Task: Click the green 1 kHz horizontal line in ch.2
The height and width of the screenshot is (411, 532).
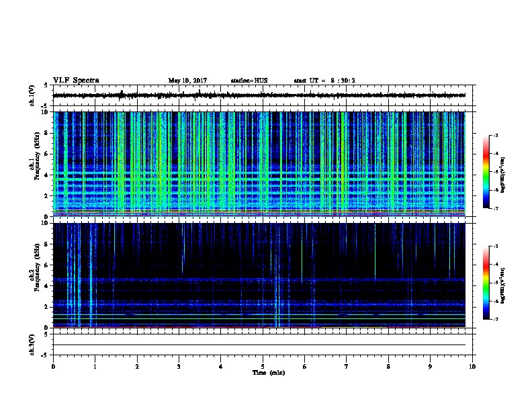Action: coord(259,318)
